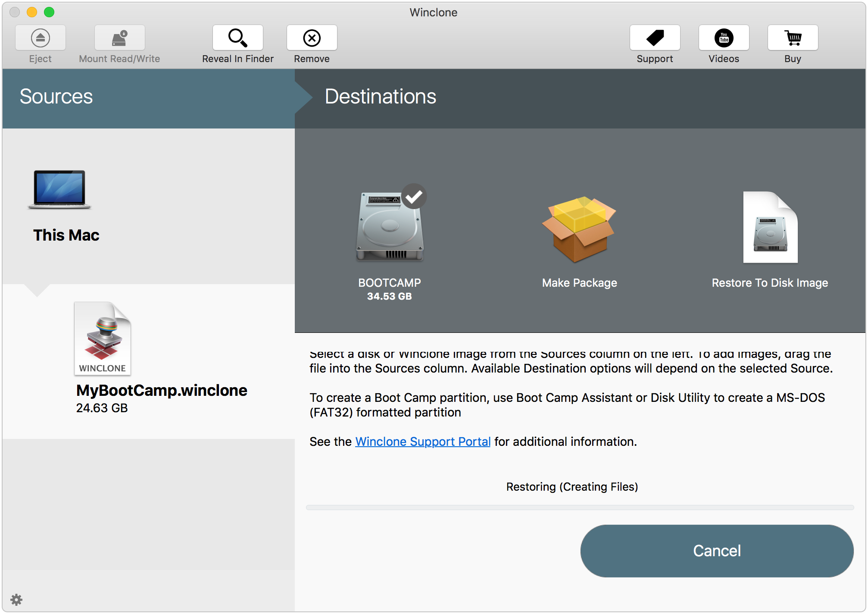Image resolution: width=868 pixels, height=614 pixels.
Task: Click the 'Restoring (Creating Files)' status text
Action: pyautogui.click(x=572, y=487)
